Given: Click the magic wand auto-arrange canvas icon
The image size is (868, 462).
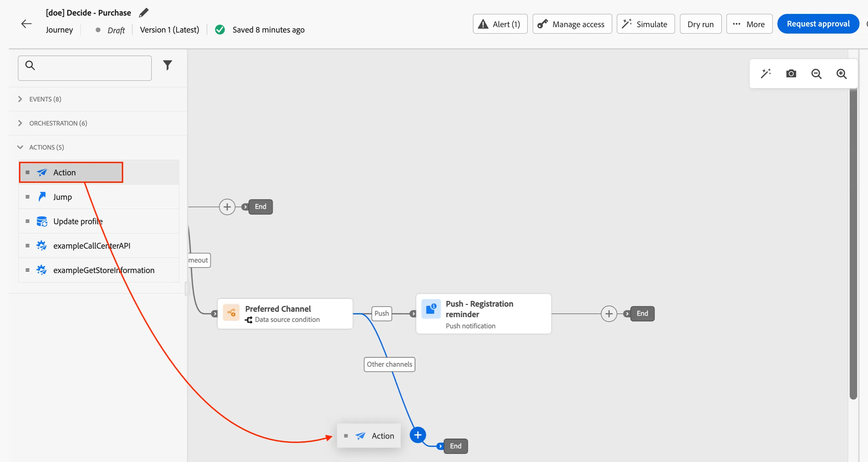Looking at the screenshot, I should (x=766, y=74).
